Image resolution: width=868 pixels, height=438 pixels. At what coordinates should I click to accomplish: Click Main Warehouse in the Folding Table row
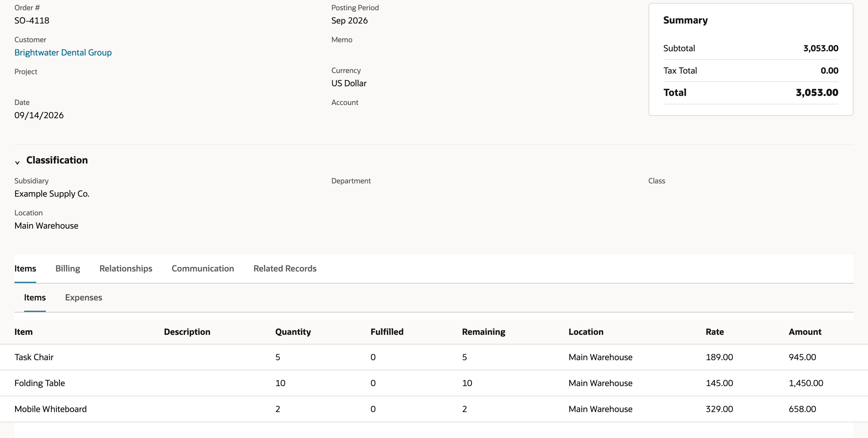click(600, 383)
